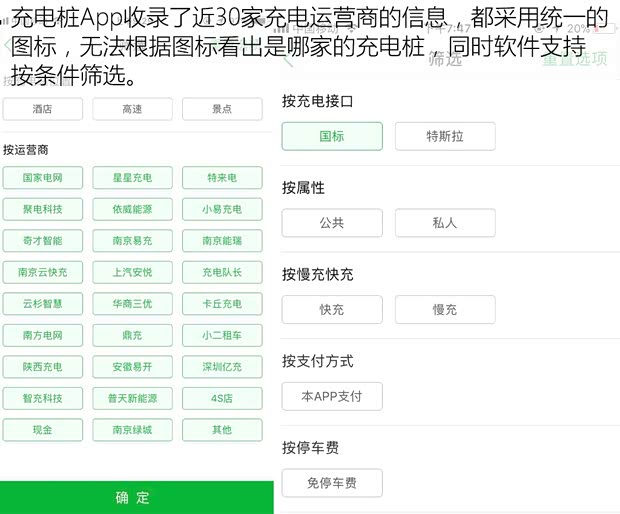Click the 安徽易开 operator chip
Viewport: 620px width, 514px height.
click(x=132, y=367)
